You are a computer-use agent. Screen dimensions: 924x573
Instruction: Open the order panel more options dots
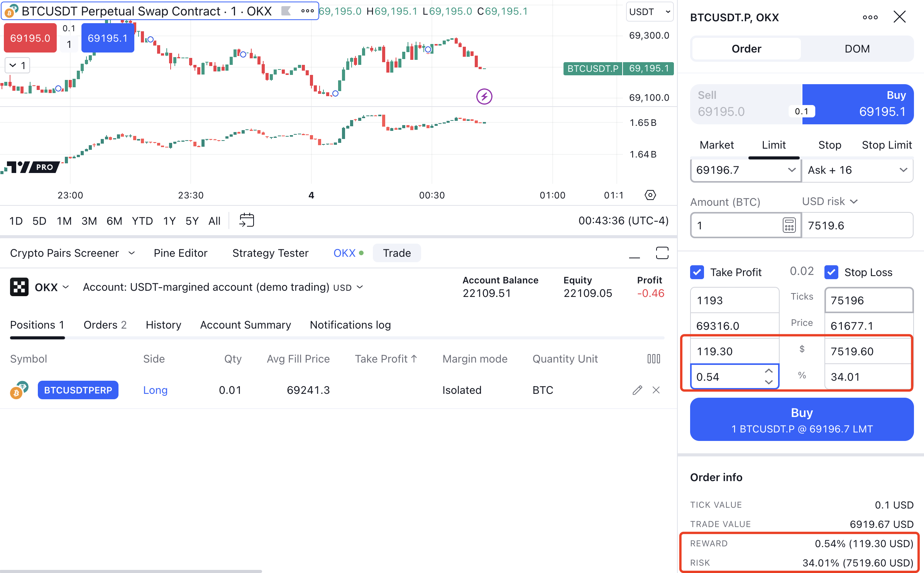click(870, 17)
